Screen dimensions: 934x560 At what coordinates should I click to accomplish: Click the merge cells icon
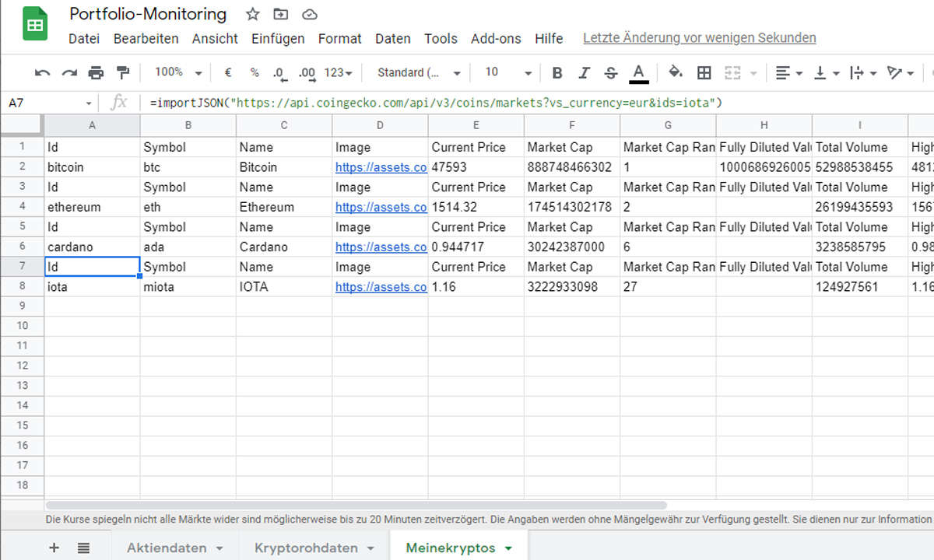click(x=732, y=72)
